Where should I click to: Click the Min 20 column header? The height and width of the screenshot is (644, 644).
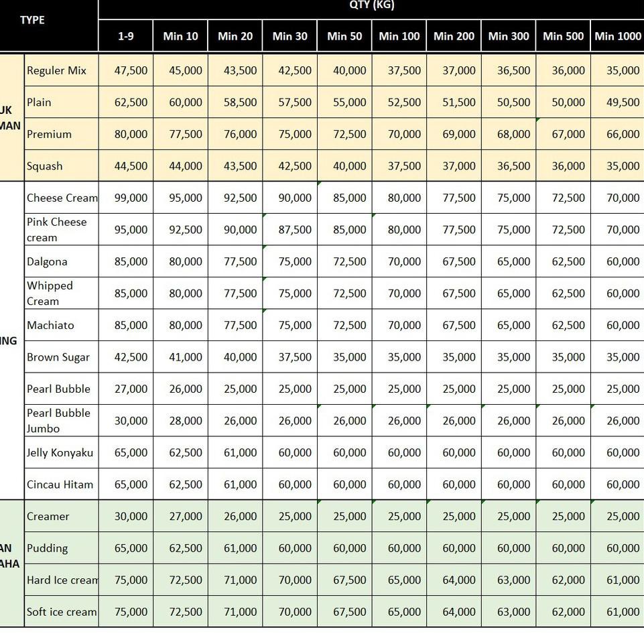pos(235,36)
